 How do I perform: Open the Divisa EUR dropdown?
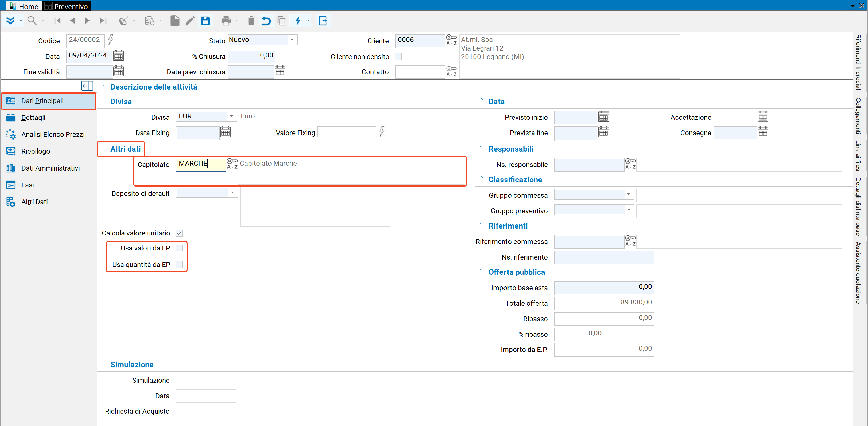coord(231,116)
